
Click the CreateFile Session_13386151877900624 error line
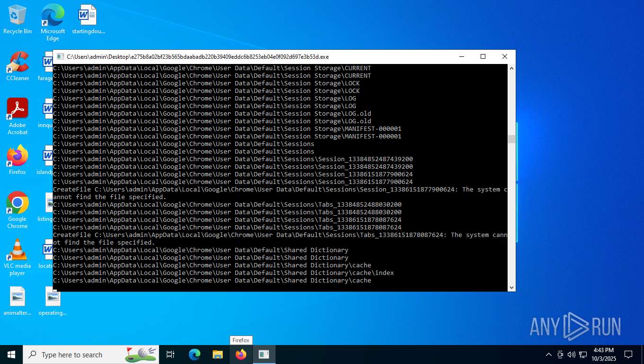coord(280,193)
